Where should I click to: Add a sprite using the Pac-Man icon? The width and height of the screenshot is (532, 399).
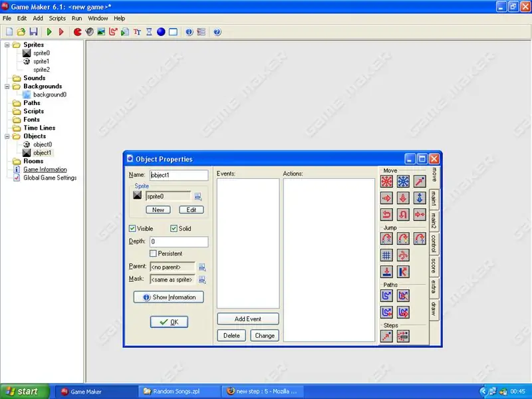(x=78, y=32)
